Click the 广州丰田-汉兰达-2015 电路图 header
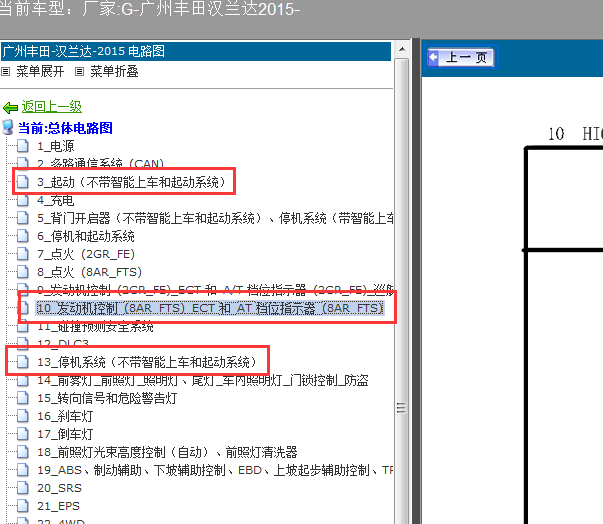 pyautogui.click(x=196, y=51)
